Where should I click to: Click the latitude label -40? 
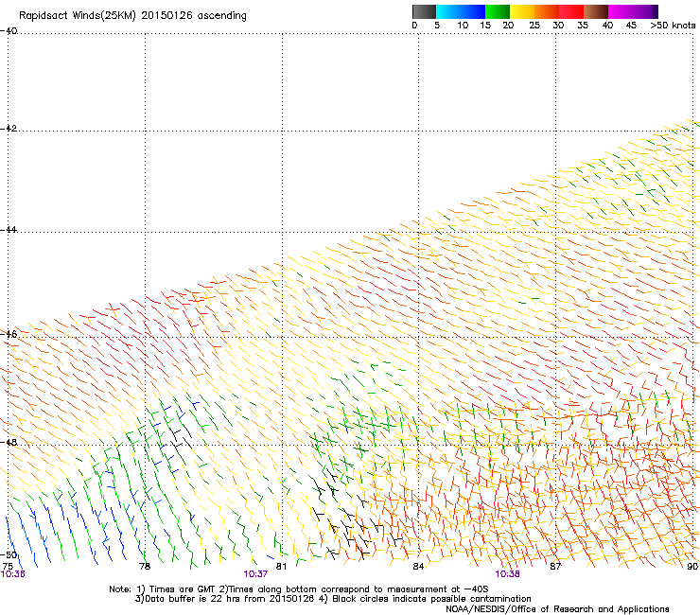[x=9, y=31]
